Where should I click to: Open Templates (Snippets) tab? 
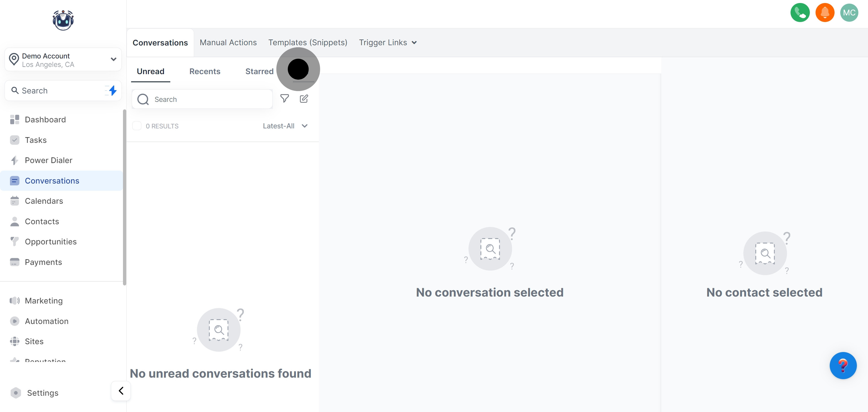tap(307, 42)
